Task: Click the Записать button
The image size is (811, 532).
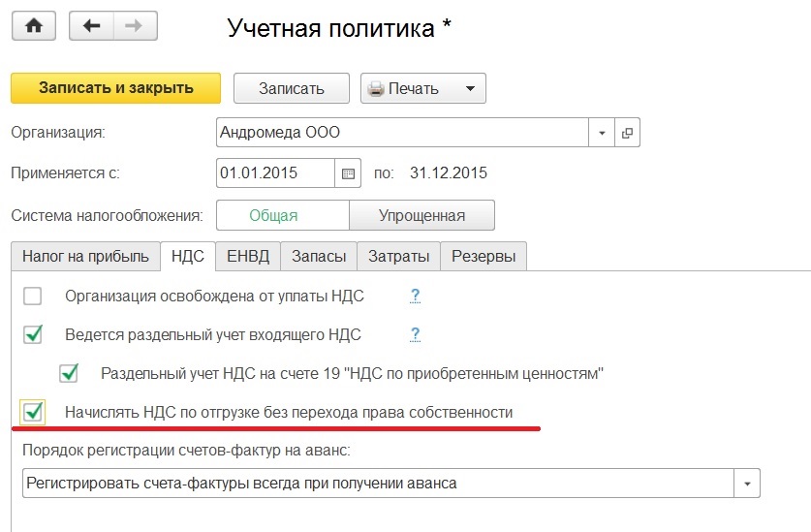Action: pyautogui.click(x=292, y=88)
